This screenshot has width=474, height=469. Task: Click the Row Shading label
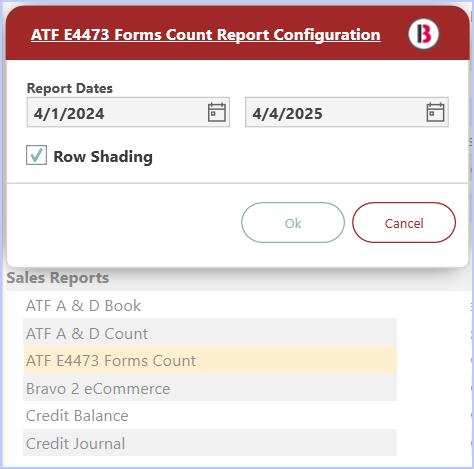103,157
